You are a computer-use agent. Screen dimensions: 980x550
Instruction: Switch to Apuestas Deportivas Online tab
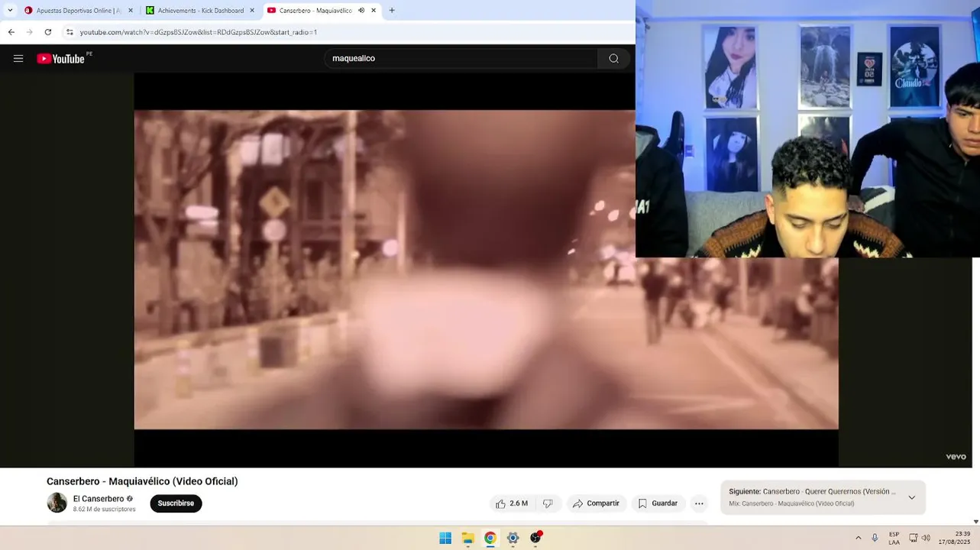point(73,11)
